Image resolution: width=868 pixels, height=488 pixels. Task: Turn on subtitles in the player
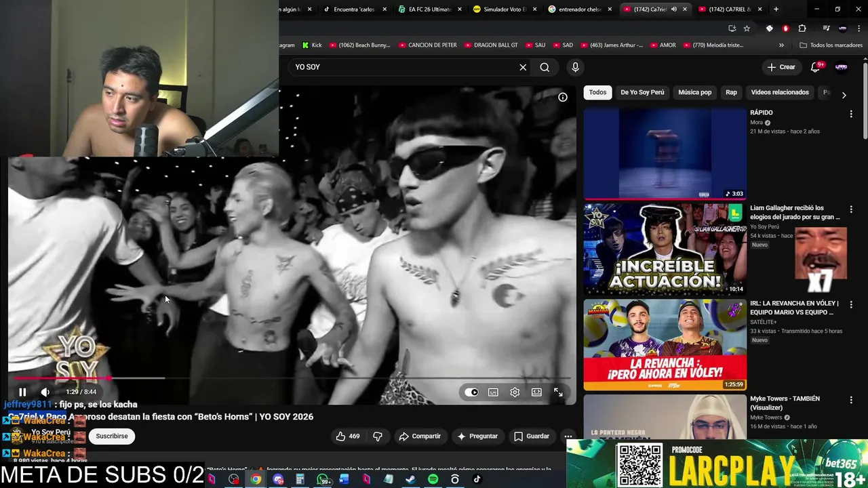tap(493, 392)
